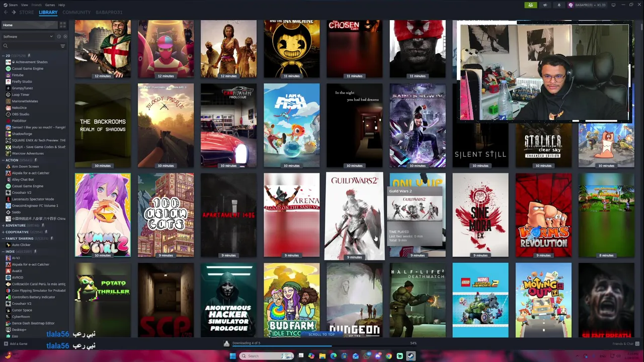Click the Windows taskbar Search box
644x362 pixels.
[267, 356]
